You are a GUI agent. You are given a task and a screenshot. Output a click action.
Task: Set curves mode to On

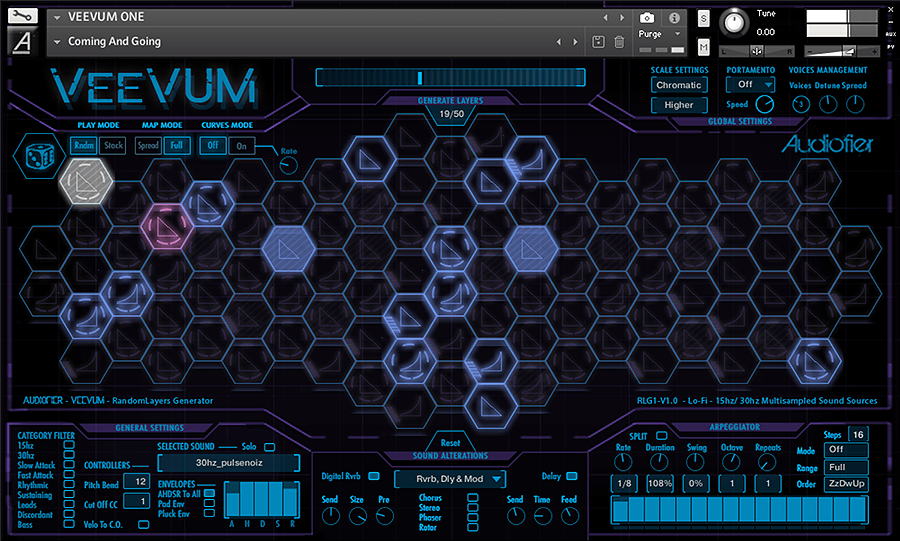coord(242,146)
